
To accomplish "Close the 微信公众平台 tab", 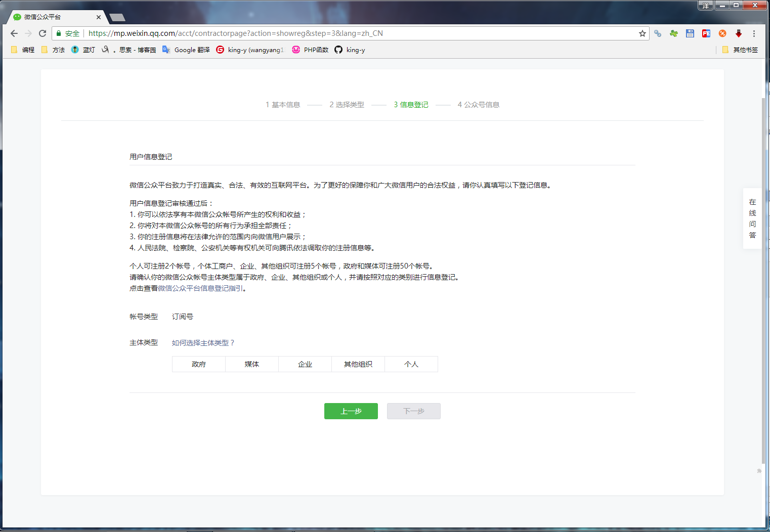I will point(99,17).
